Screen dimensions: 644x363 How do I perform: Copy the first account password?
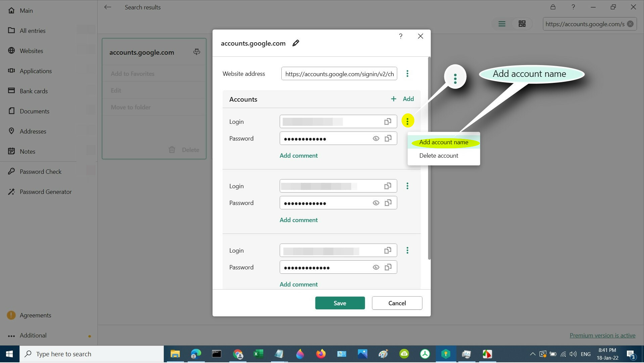(x=388, y=138)
